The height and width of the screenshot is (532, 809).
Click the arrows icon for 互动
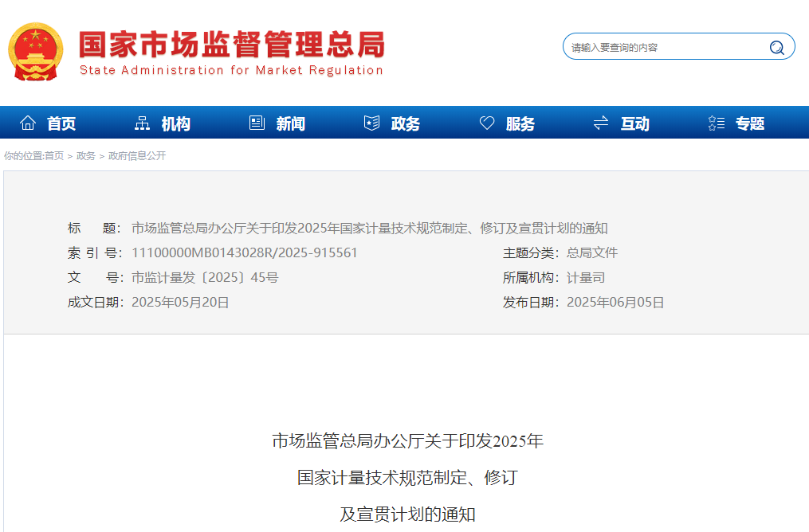click(x=601, y=123)
